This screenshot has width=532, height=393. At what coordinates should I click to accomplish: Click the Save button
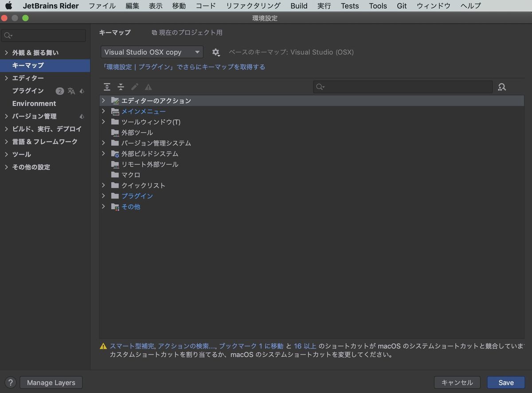pyautogui.click(x=506, y=382)
